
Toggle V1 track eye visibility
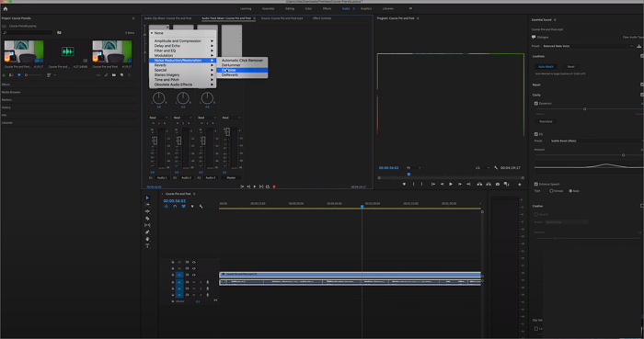(x=194, y=275)
